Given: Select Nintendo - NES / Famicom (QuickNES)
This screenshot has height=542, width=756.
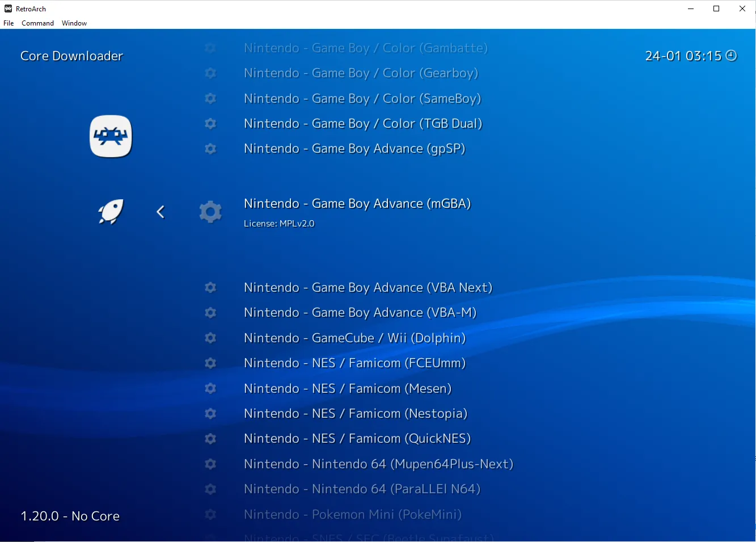Looking at the screenshot, I should [357, 439].
